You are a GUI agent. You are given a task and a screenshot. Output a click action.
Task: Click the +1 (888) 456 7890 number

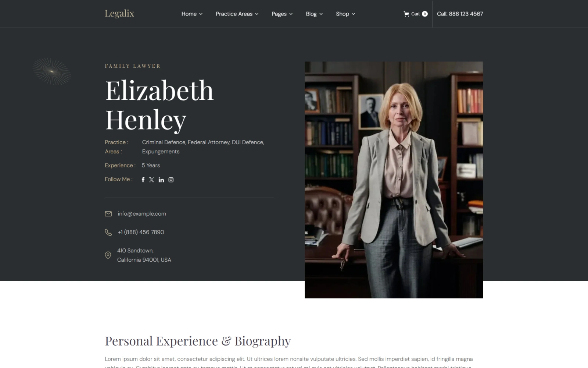tap(141, 232)
